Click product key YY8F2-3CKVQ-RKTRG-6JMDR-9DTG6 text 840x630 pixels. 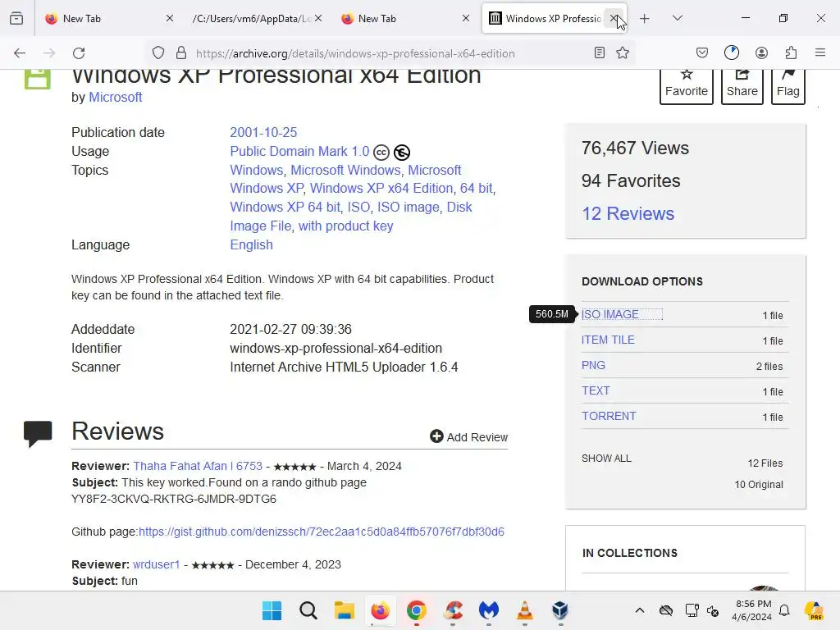pyautogui.click(x=174, y=500)
